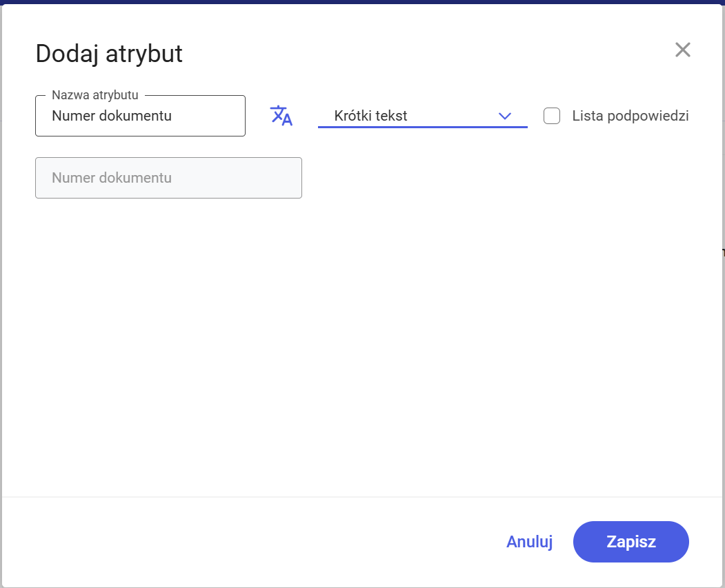
Task: Open the translation icon next to attribute name
Action: [x=281, y=116]
